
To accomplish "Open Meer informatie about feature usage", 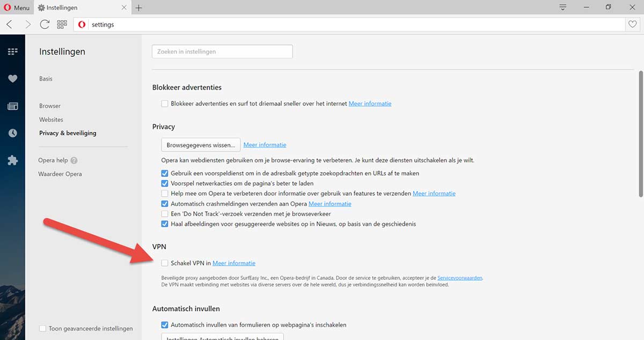I will pos(434,194).
